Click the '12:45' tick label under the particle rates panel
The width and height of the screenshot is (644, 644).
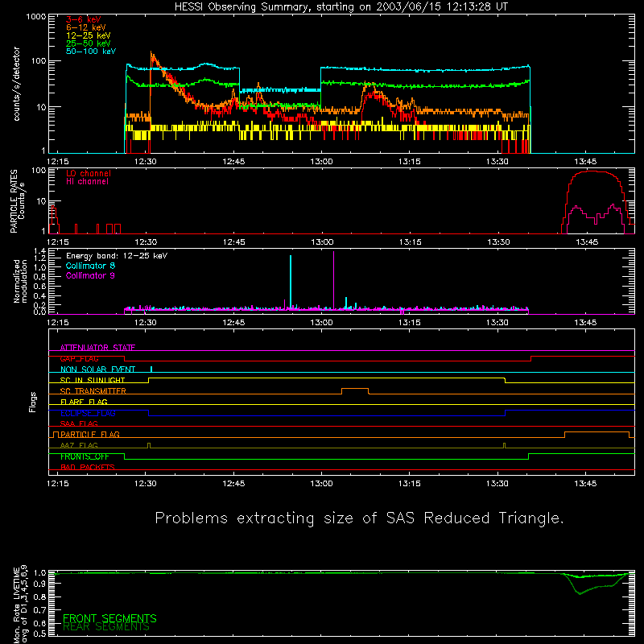coord(233,242)
